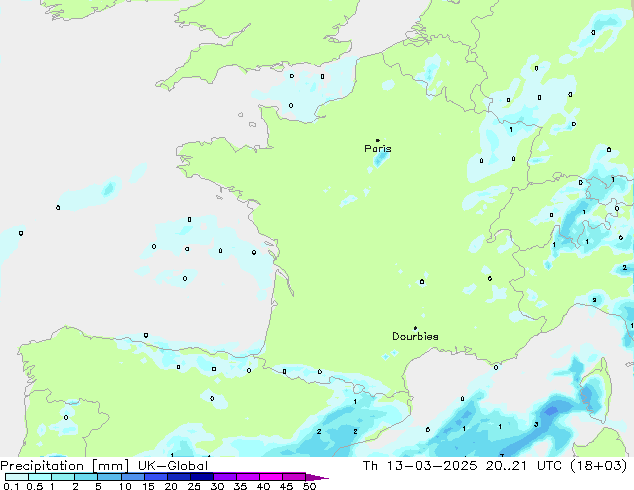Click the 40–45 mm magenta legend swatch

point(270,477)
